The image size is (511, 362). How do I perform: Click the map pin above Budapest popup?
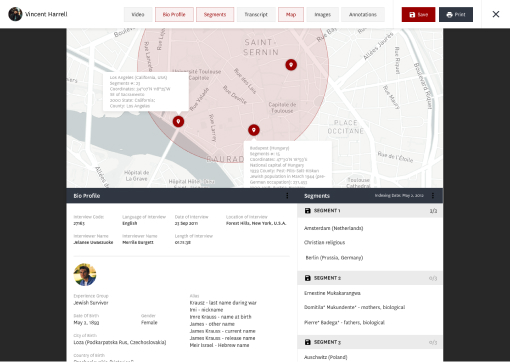point(254,130)
